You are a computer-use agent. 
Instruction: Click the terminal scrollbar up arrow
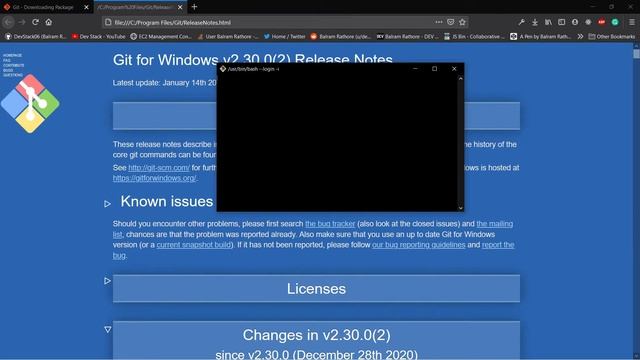point(460,78)
